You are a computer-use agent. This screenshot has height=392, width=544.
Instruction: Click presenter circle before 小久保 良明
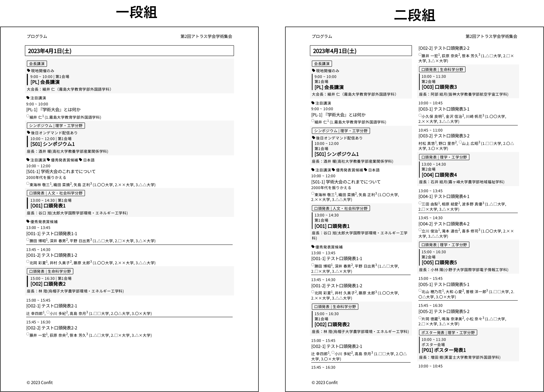[x=420, y=115]
